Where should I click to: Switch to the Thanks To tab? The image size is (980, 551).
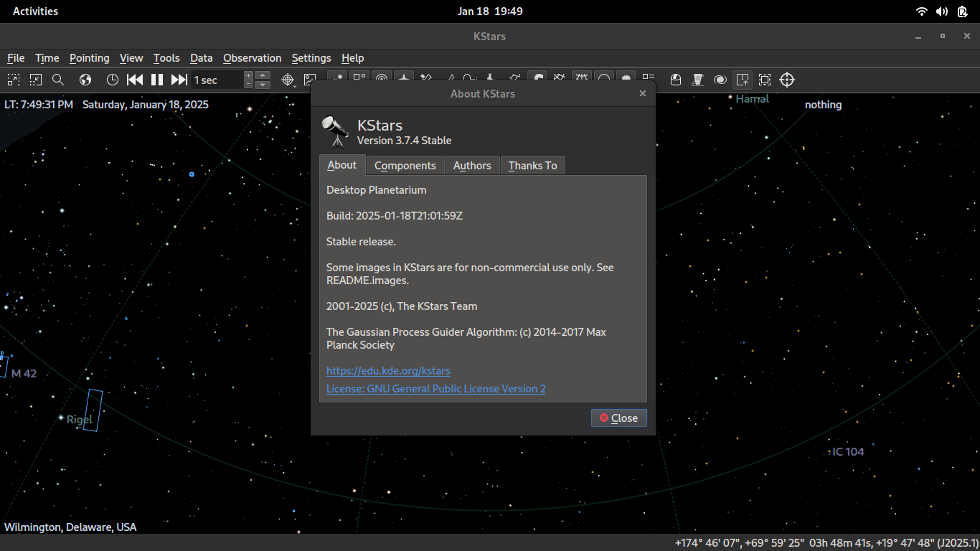coord(533,166)
